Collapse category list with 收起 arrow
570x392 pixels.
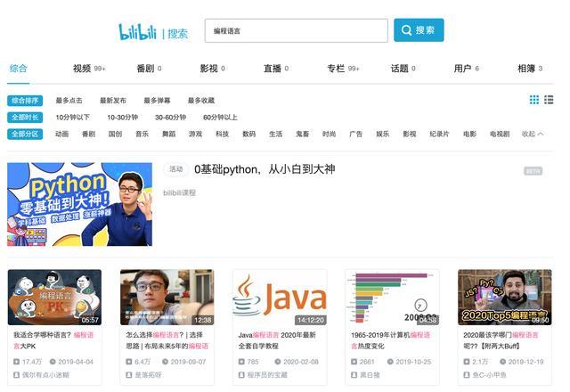point(533,134)
